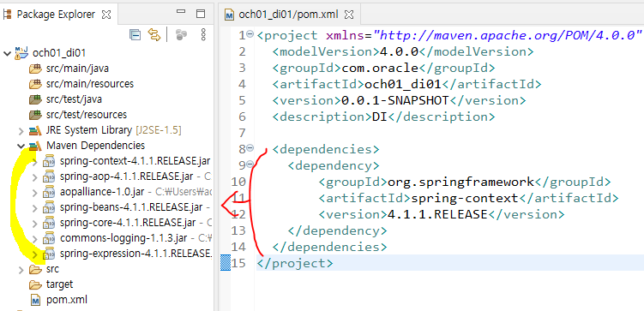644x311 pixels.
Task: Close the och01_di01/pom.xml editor tab
Action: point(349,15)
